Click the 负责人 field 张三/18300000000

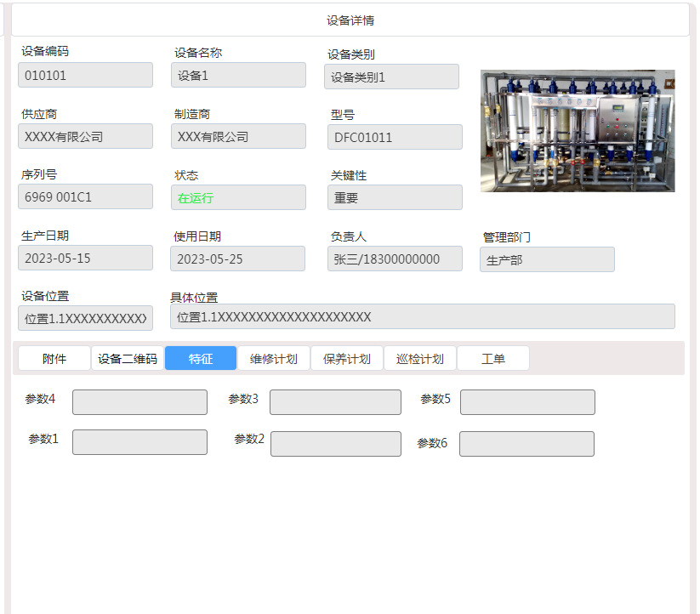click(x=396, y=259)
